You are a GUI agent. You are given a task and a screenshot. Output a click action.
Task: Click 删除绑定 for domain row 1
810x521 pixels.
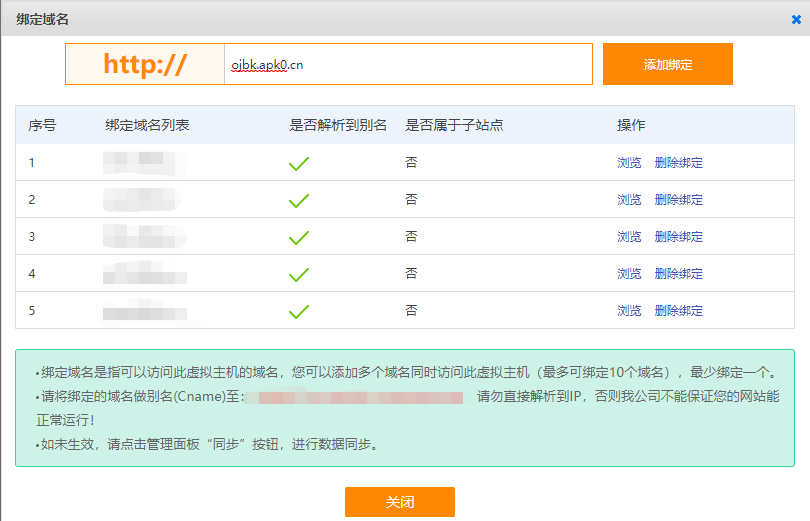coord(678,163)
